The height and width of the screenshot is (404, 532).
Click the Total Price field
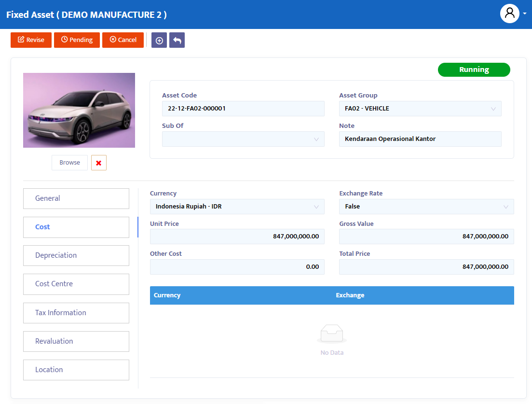(426, 267)
